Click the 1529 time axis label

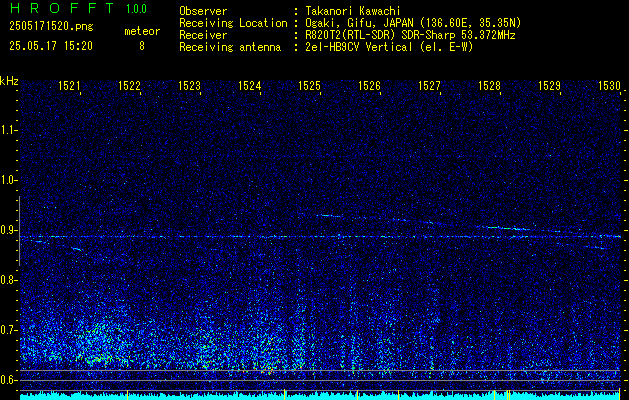(x=550, y=85)
